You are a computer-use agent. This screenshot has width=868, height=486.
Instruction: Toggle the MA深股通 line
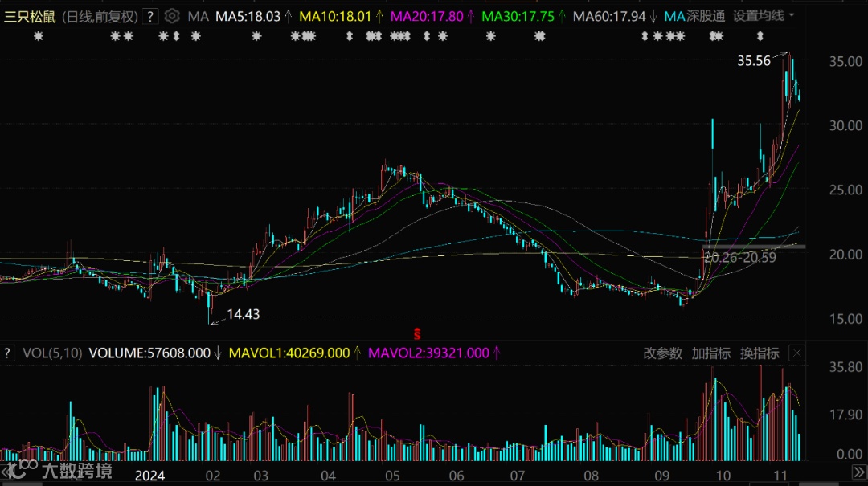tap(694, 17)
